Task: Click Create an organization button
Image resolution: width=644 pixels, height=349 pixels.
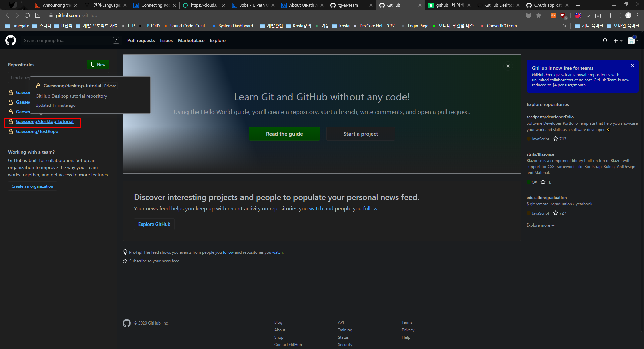Action: coord(32,186)
